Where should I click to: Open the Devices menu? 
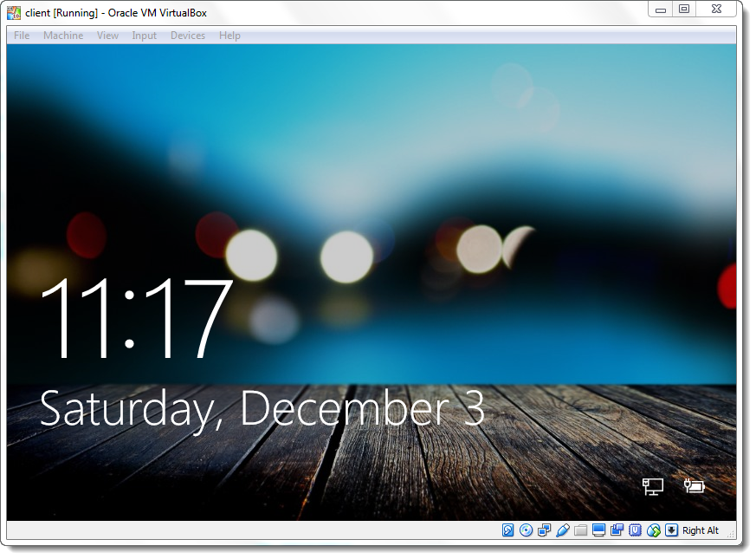click(x=188, y=36)
